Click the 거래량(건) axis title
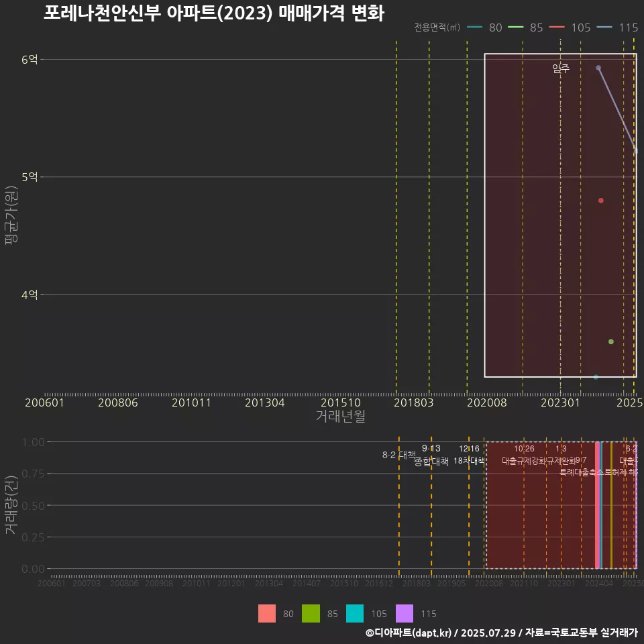Viewport: 644px width, 644px height. click(x=11, y=504)
